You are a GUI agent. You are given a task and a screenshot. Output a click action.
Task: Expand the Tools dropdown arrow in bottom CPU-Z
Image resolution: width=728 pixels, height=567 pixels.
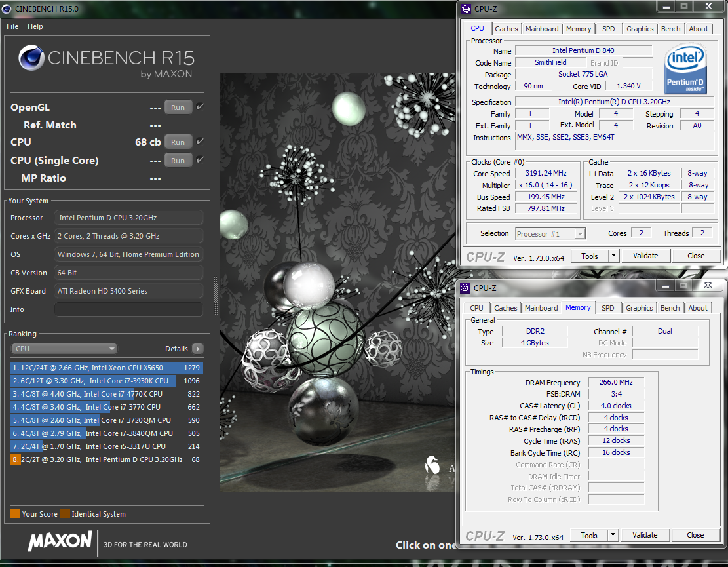click(x=613, y=535)
